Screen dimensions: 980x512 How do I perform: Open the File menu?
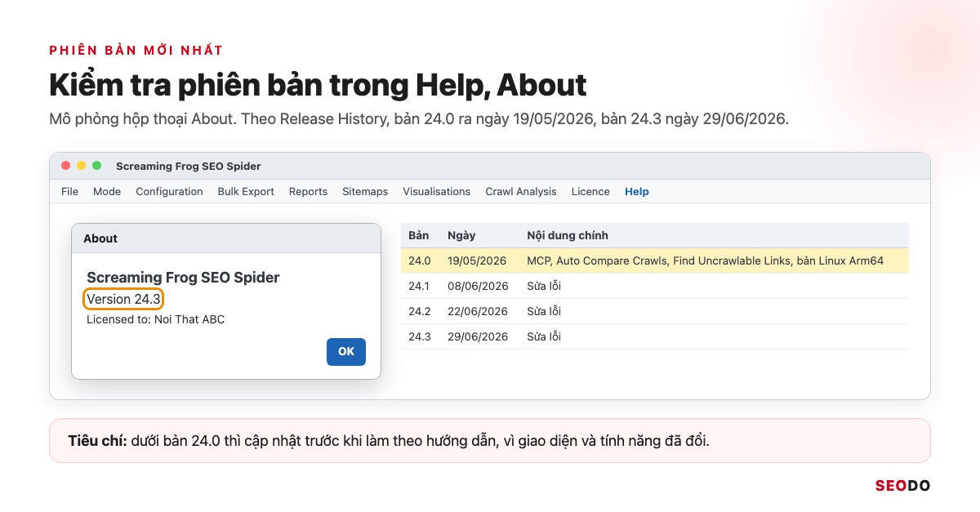[x=69, y=191]
